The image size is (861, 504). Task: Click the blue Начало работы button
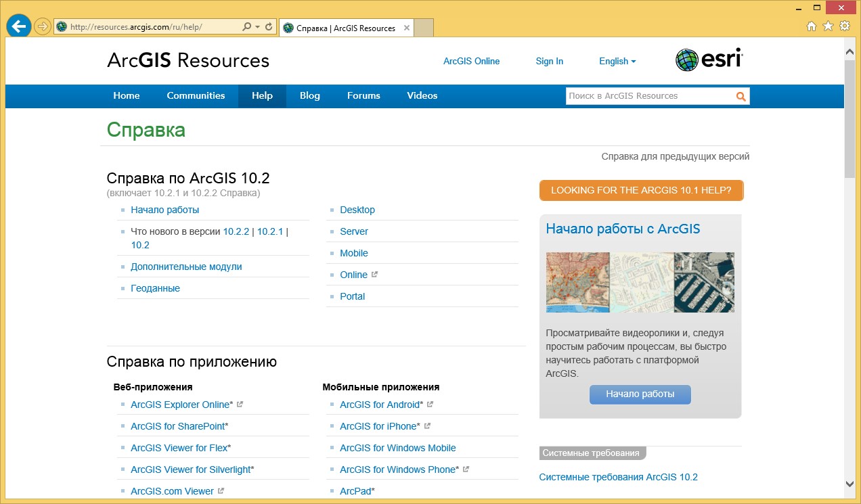tap(640, 394)
